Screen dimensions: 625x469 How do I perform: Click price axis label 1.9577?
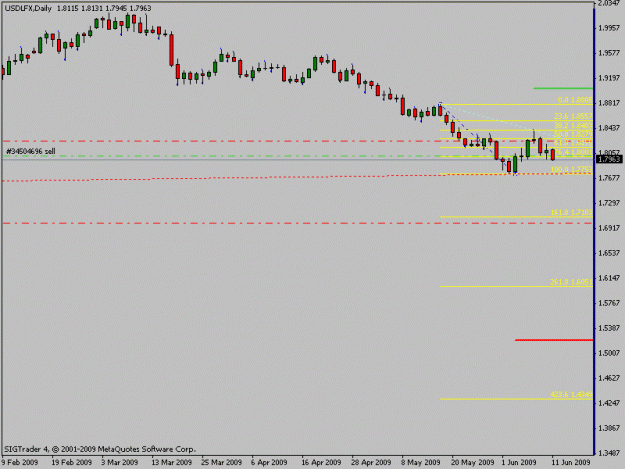click(610, 53)
